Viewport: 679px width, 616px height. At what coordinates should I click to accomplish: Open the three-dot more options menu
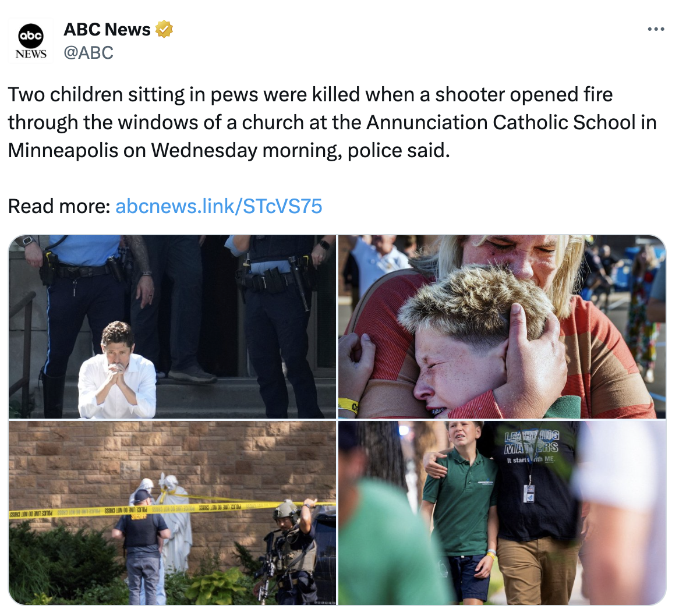coord(656,30)
